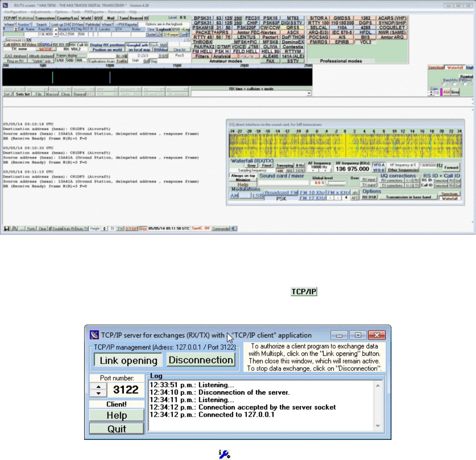476x460 pixels.
Task: Click the Height stepper in bottom toolbar
Action: 105,229
